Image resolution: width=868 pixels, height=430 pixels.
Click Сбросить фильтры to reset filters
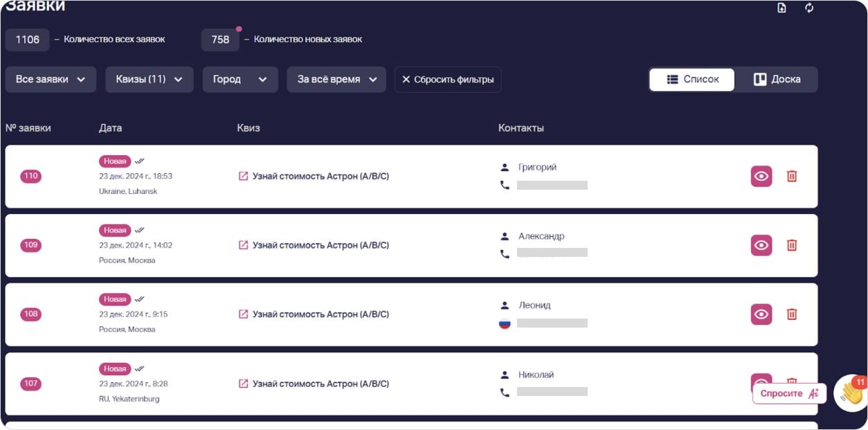point(448,79)
